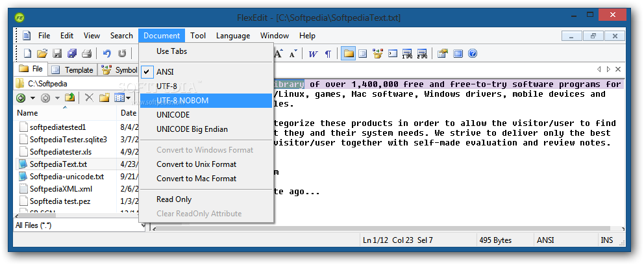
Task: Open the File menu
Action: [x=44, y=36]
